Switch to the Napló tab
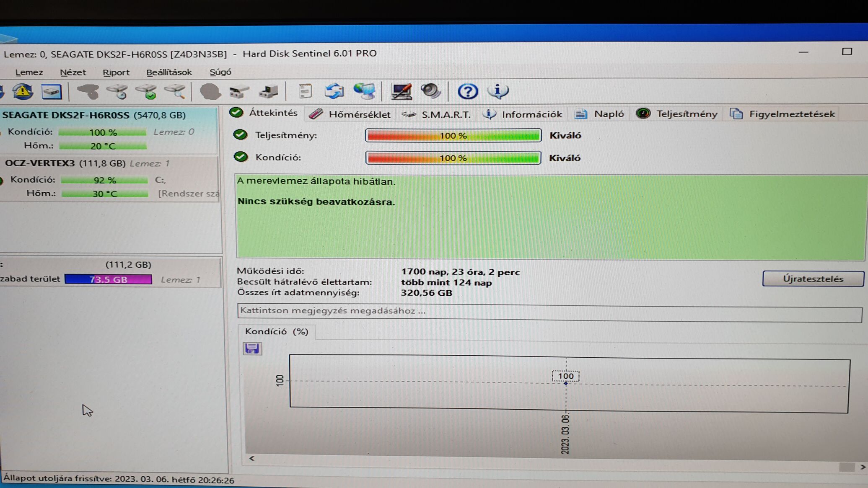The height and width of the screenshot is (488, 868). tap(599, 114)
